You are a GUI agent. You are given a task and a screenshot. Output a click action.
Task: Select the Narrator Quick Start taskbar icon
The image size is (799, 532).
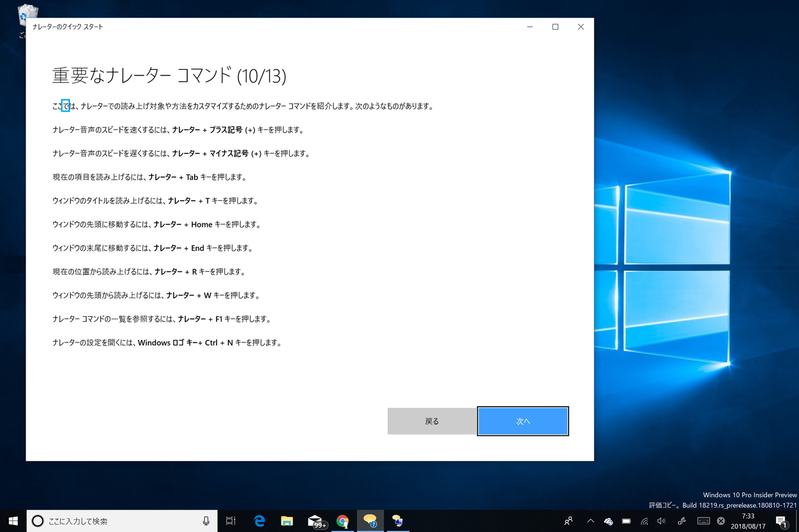[370, 521]
